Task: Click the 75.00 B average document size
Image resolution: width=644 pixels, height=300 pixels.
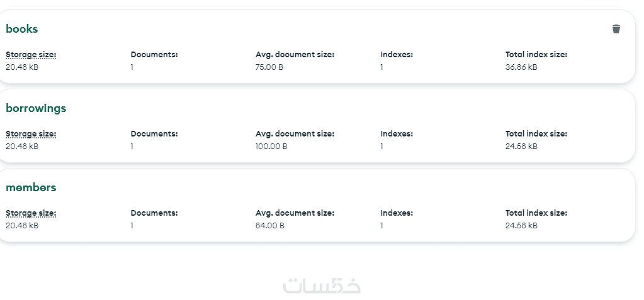Action: (x=269, y=67)
